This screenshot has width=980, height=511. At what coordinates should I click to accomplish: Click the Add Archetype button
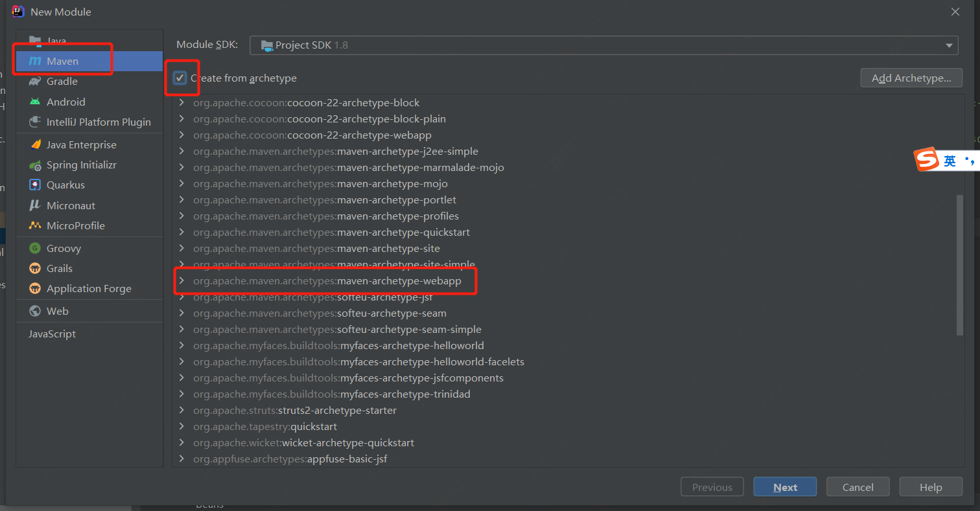tap(911, 78)
